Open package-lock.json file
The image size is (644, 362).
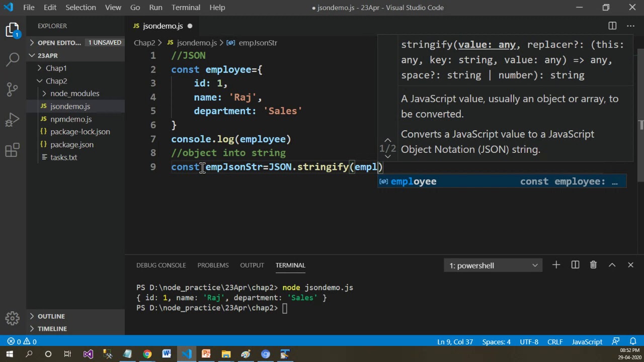75,132
